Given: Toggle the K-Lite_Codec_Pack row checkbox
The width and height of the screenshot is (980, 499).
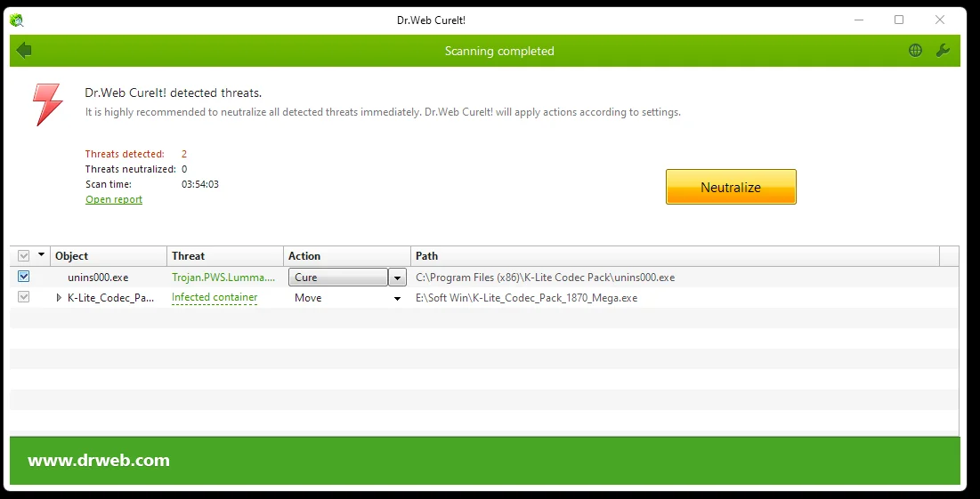Looking at the screenshot, I should click(x=24, y=297).
